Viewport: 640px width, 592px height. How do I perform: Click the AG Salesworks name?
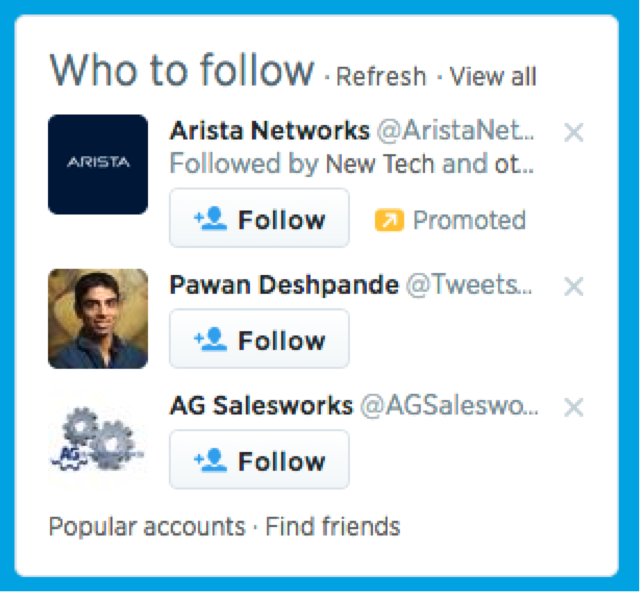point(262,405)
